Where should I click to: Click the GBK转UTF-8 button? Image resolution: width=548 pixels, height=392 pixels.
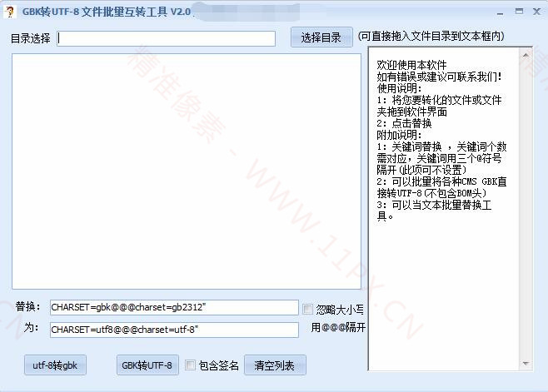147,365
